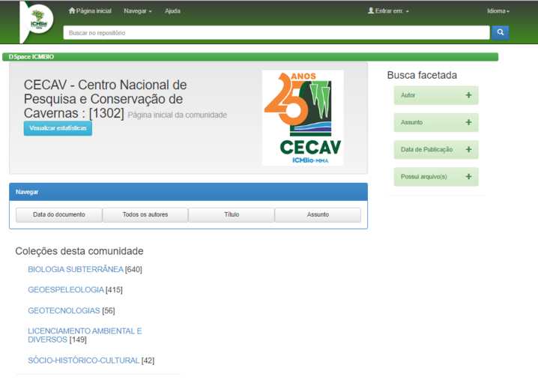
Task: Browse by Data do documento
Action: tap(59, 214)
